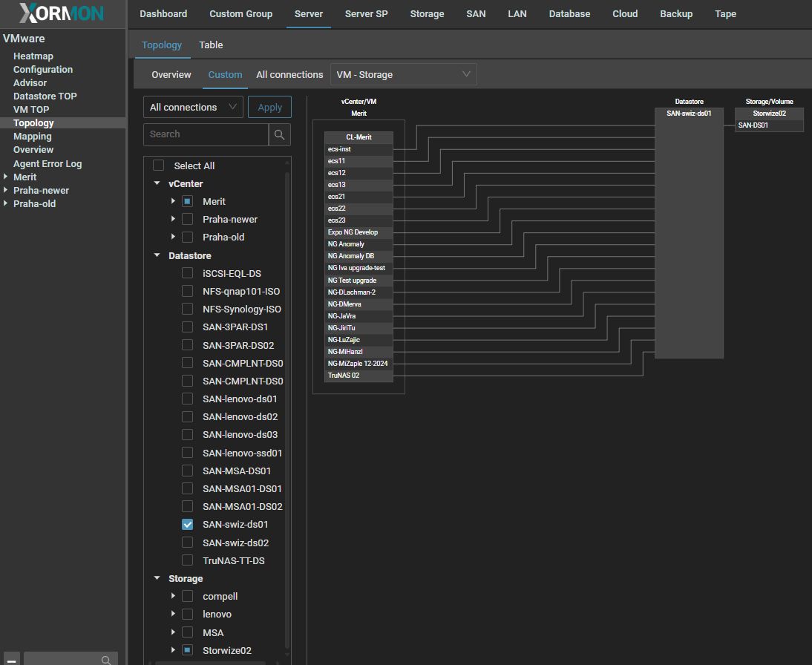This screenshot has width=812, height=665.
Task: Switch to the Table tab
Action: tap(211, 45)
